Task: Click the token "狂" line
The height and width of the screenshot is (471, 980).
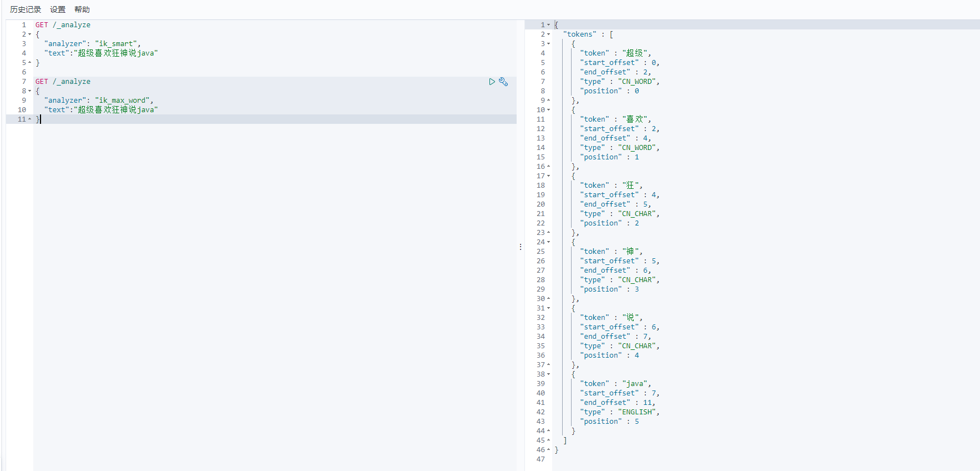Action: point(611,186)
